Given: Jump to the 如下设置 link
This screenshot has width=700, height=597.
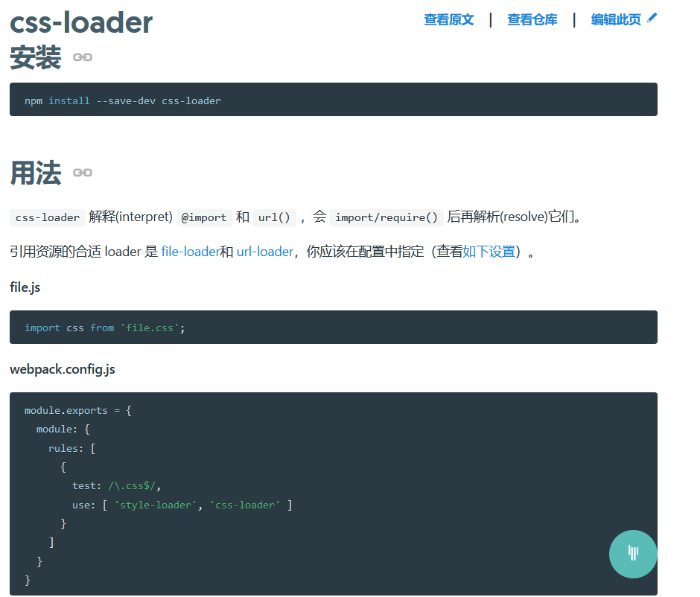Looking at the screenshot, I should (489, 252).
